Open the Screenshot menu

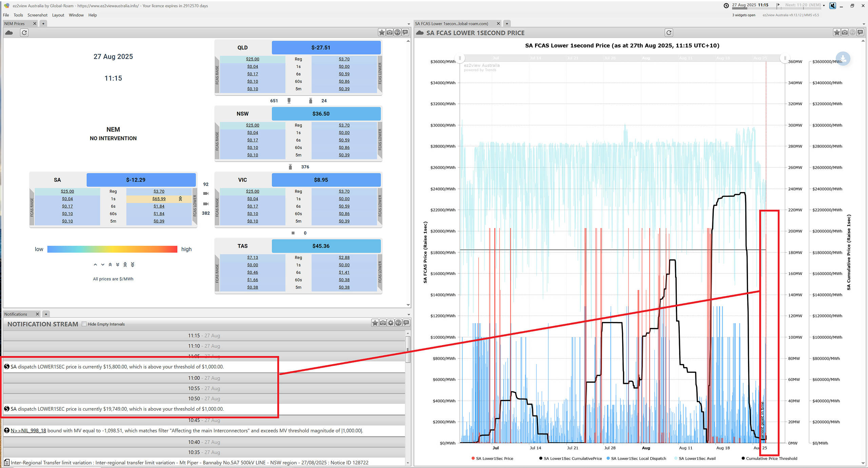37,15
